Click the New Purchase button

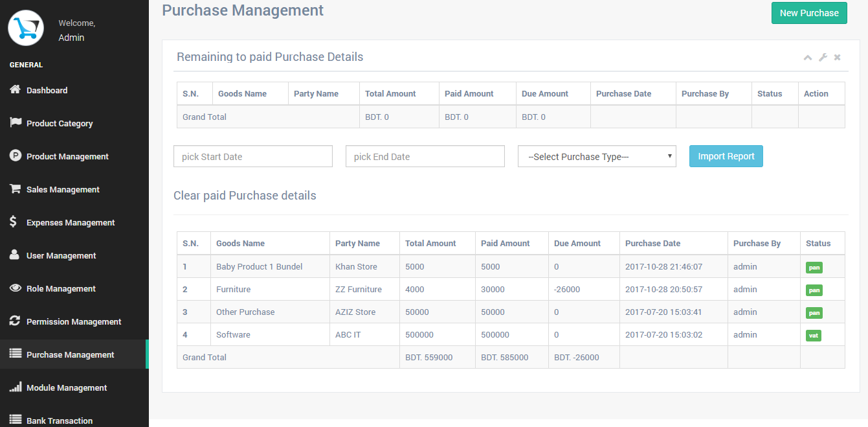[x=809, y=13]
